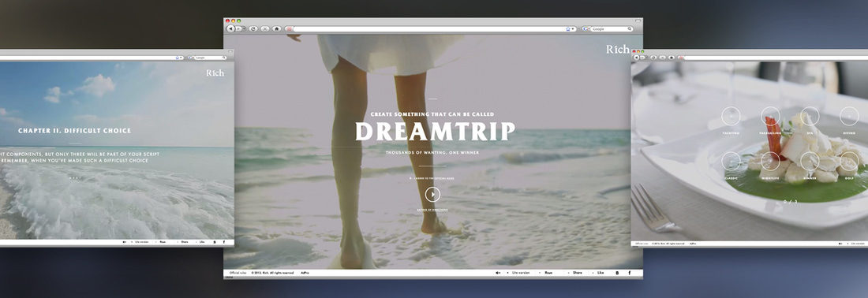868x298 pixels.
Task: Mute sound with speaker icon in footer
Action: [498, 273]
